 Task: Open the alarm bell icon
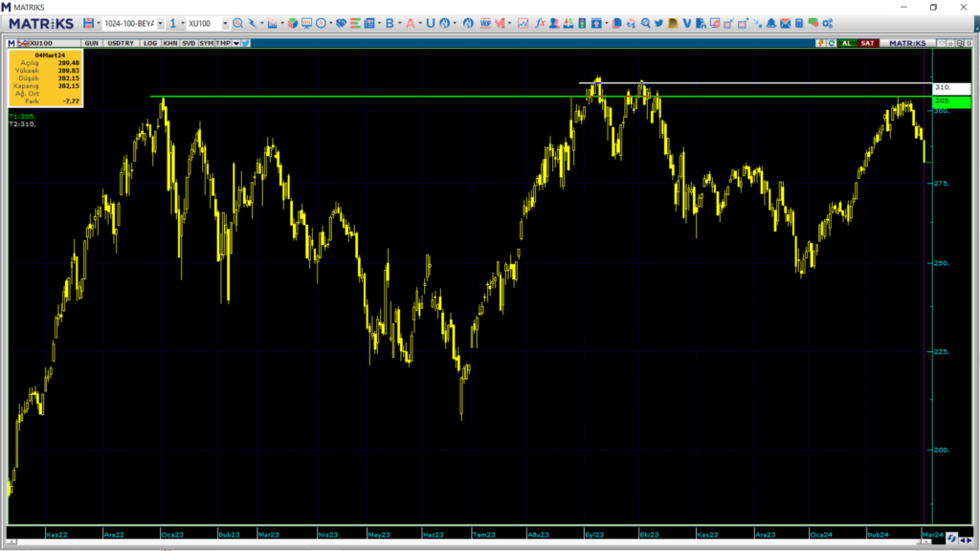(771, 23)
